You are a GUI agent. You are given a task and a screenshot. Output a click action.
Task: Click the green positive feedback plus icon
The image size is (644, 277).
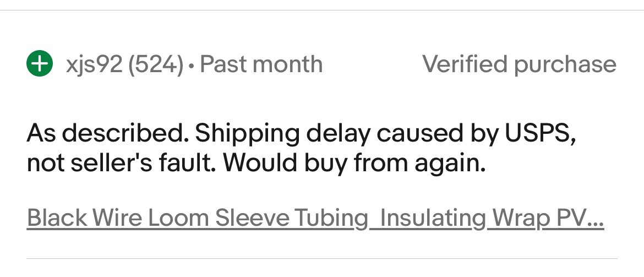coord(39,64)
